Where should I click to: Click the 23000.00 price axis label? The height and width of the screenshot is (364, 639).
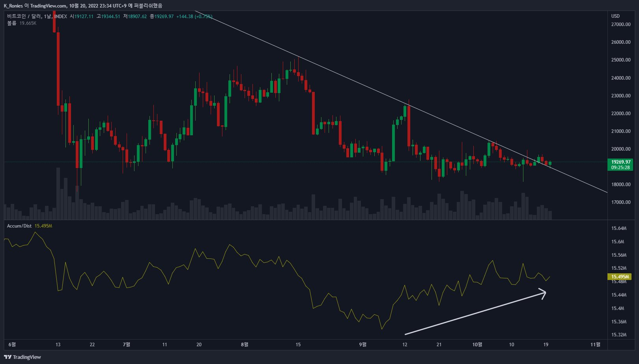coord(621,96)
